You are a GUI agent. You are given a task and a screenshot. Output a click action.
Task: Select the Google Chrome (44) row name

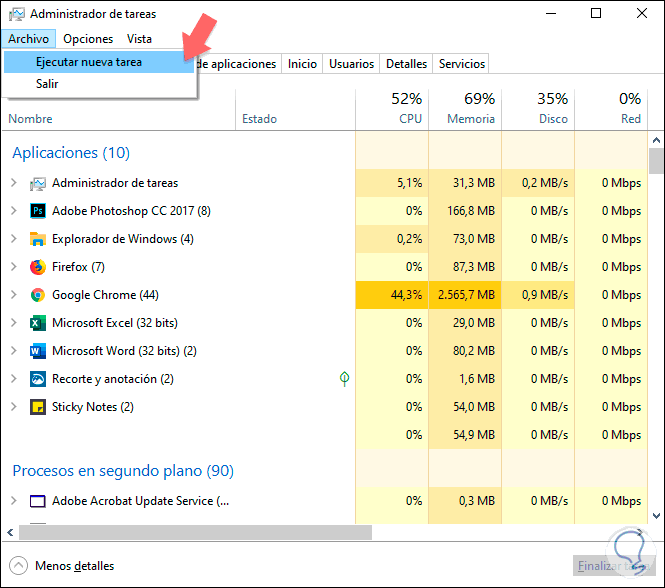tap(105, 295)
